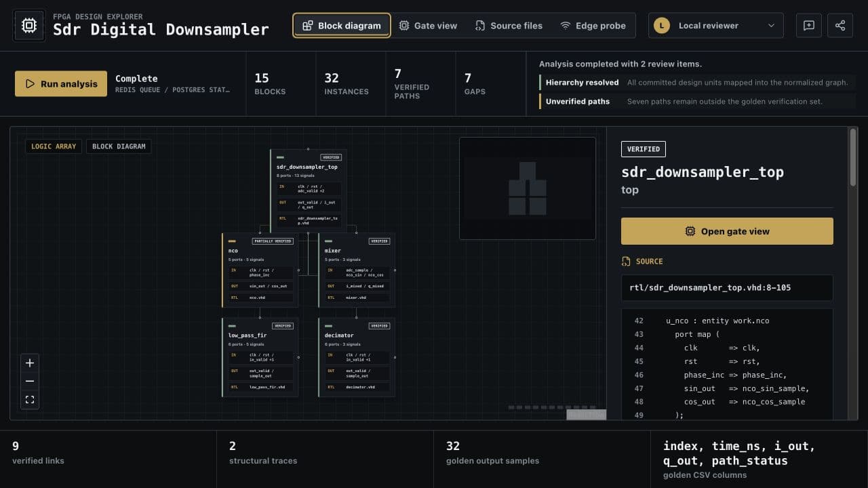Click the vertical scrollbar in details panel
The height and width of the screenshot is (488, 868).
853,157
